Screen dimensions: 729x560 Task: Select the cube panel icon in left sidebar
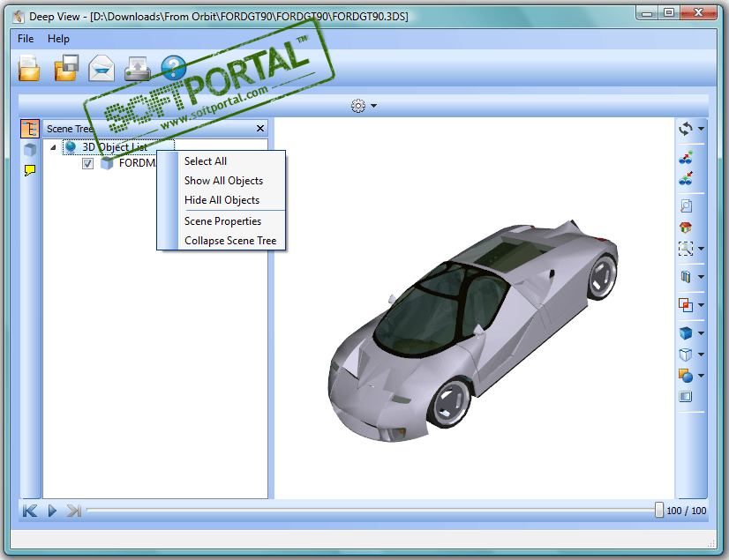(x=30, y=150)
